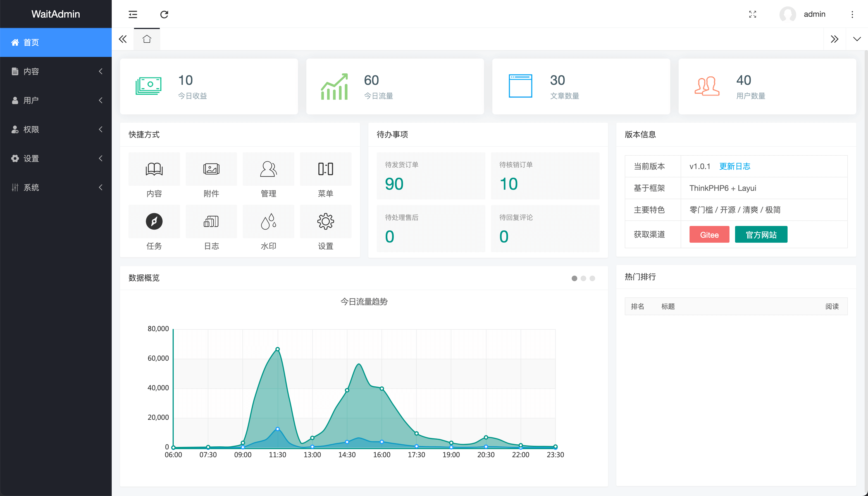Screen dimensions: 868x496
Task: Click the Gitee button
Action: tap(709, 234)
